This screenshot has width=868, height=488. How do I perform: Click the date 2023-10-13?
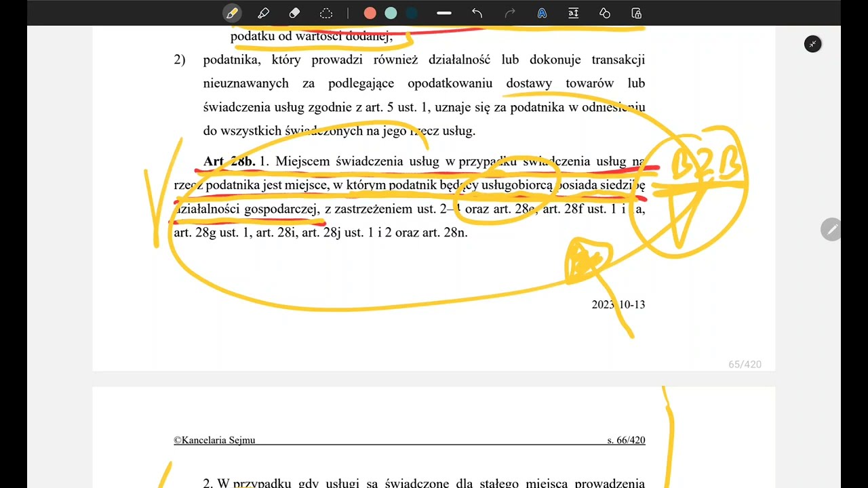tap(618, 304)
